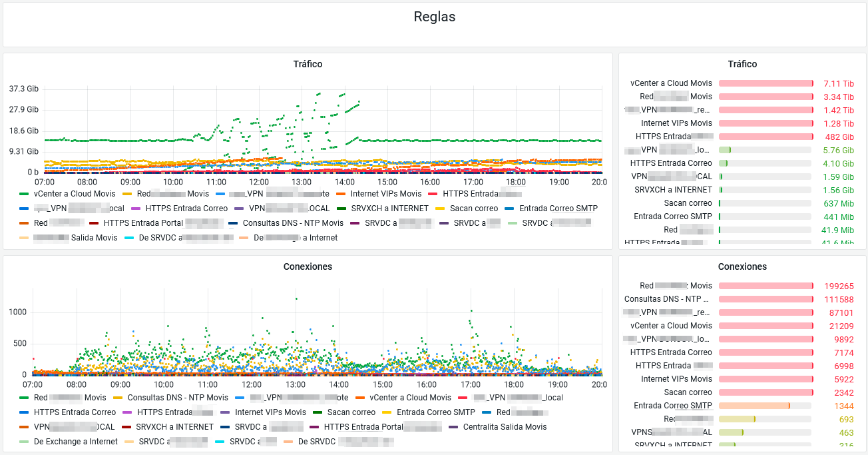Toggle De Exchange a Internet legend entry
The image size is (868, 455).
[75, 442]
